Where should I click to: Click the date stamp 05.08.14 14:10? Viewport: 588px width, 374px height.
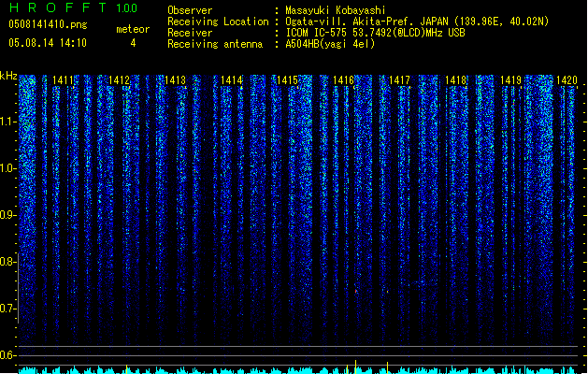tap(48, 43)
